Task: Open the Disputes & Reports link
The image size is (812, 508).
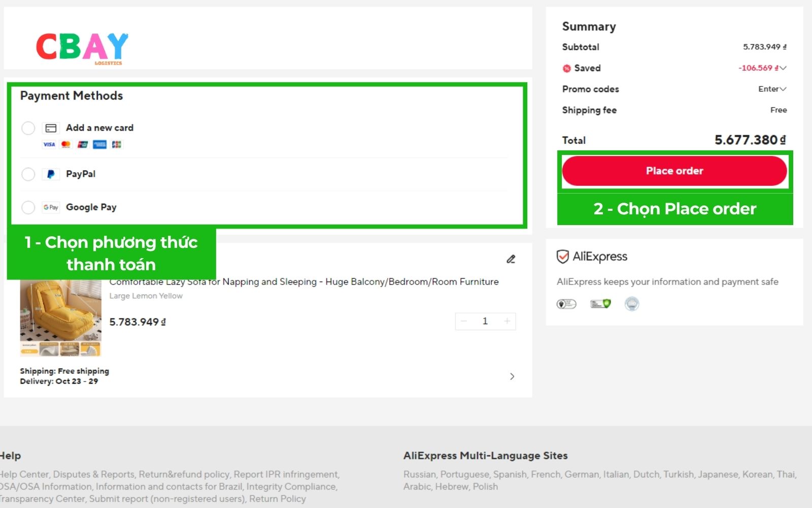Action: point(94,474)
